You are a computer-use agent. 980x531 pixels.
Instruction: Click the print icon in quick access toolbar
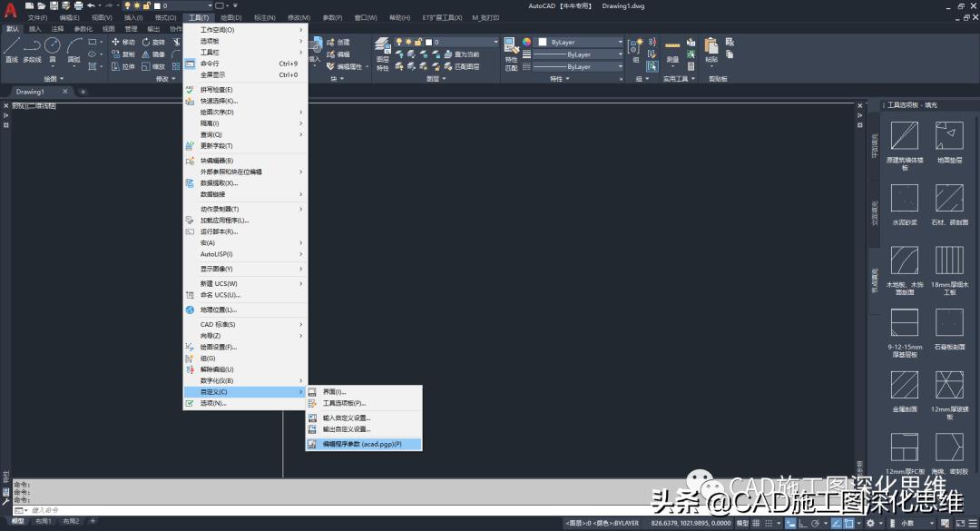(78, 5)
